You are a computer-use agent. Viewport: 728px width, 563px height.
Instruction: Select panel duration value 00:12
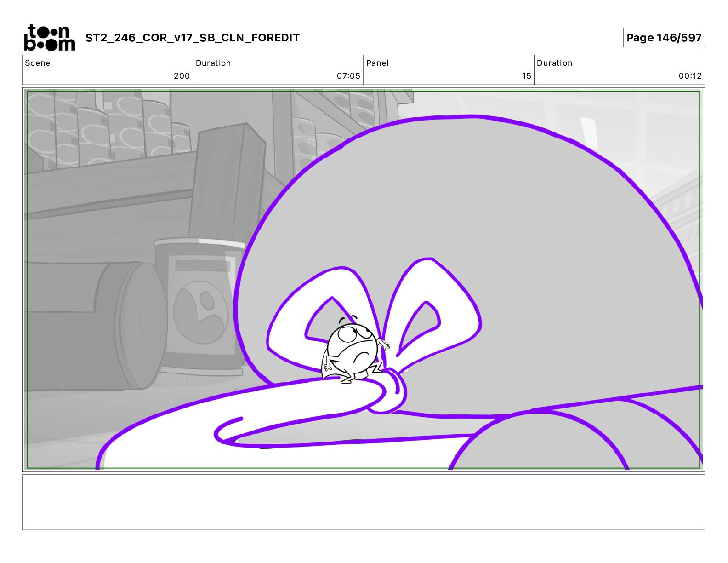point(690,76)
